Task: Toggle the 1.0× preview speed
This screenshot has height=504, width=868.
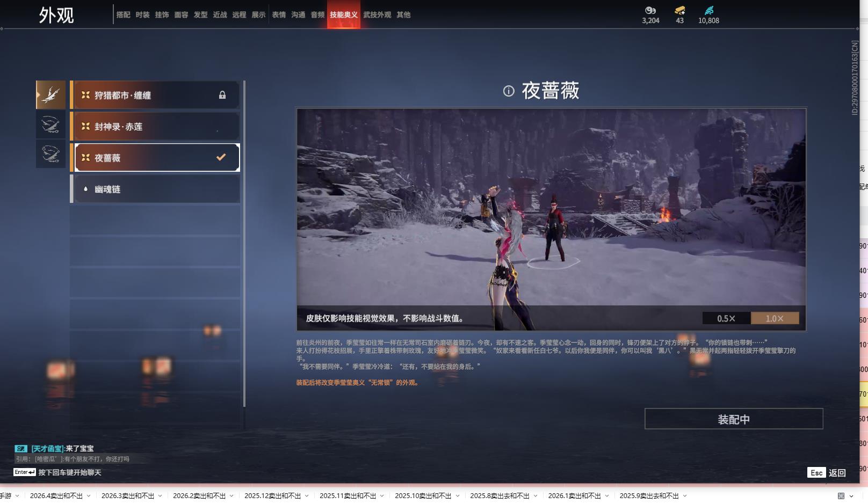Action: (775, 318)
